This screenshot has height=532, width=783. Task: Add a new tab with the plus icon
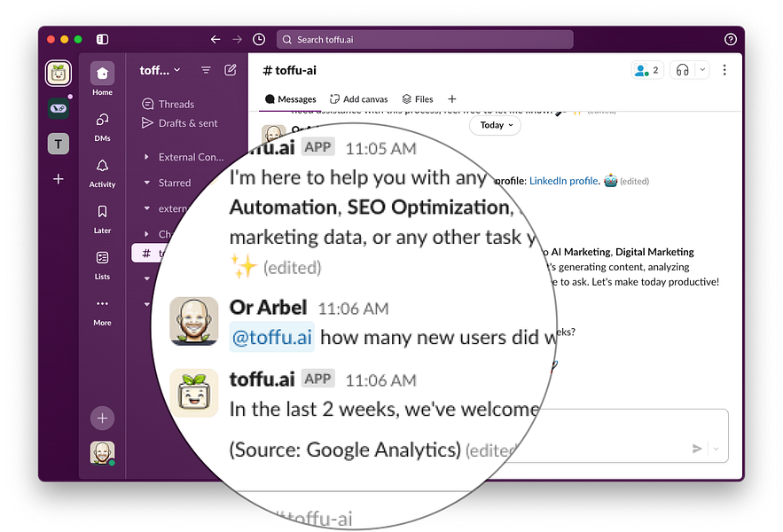452,99
